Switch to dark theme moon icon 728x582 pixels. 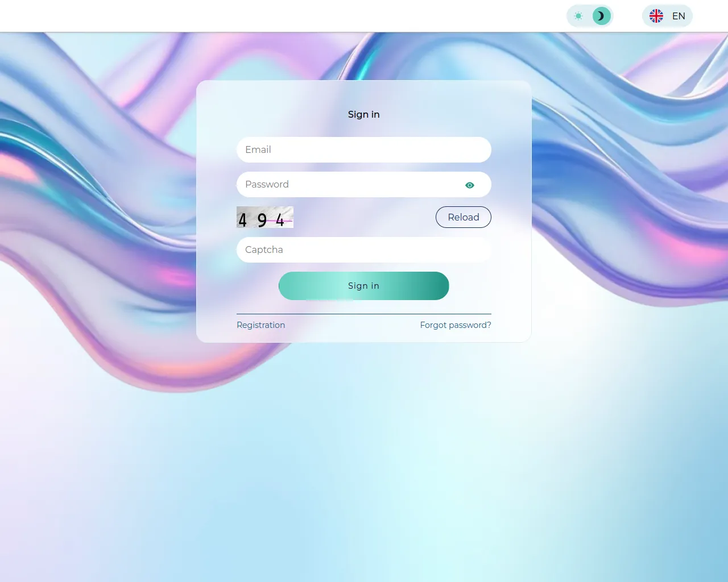tap(601, 16)
